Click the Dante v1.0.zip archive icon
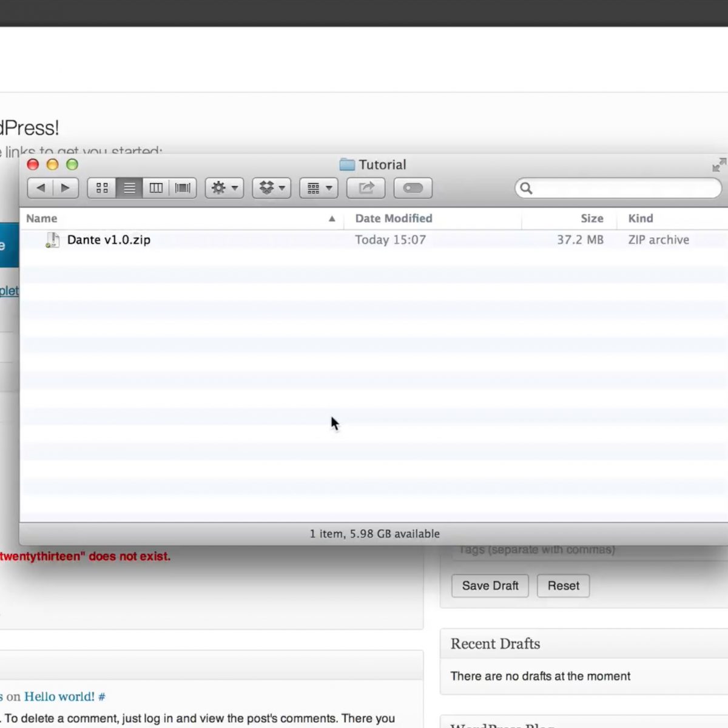The image size is (728, 728). pos(53,240)
